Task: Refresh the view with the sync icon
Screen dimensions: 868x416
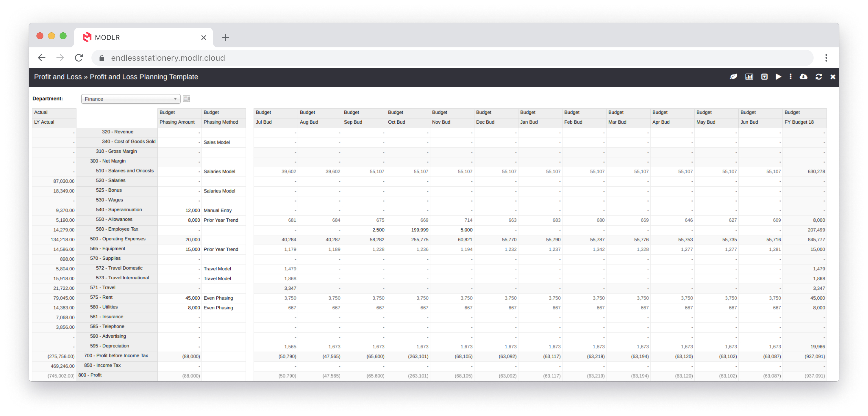Action: (x=819, y=77)
